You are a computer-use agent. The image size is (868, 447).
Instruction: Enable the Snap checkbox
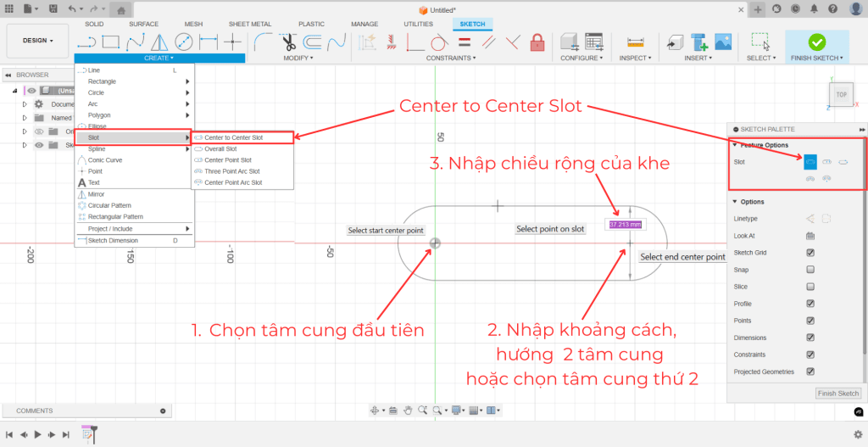810,270
